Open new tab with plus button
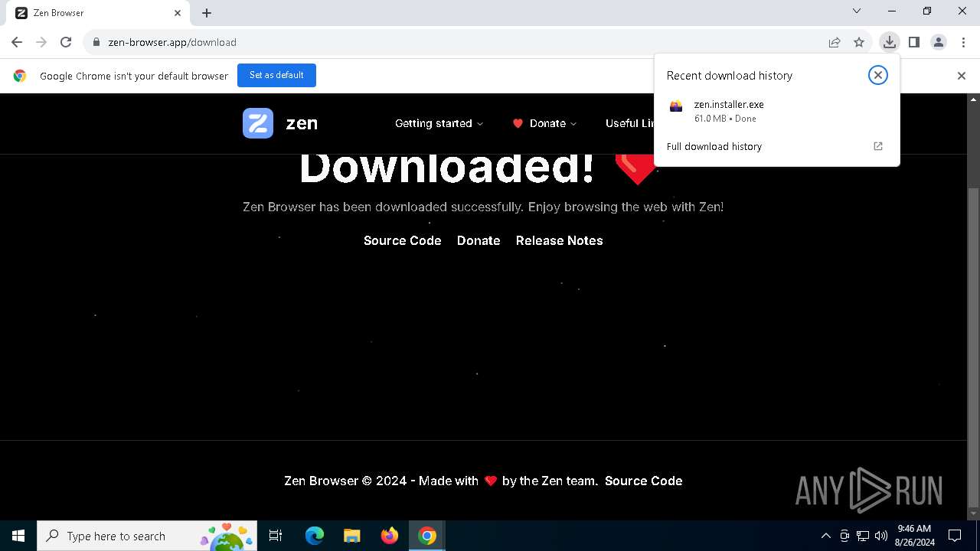Viewport: 980px width, 551px height. [207, 13]
